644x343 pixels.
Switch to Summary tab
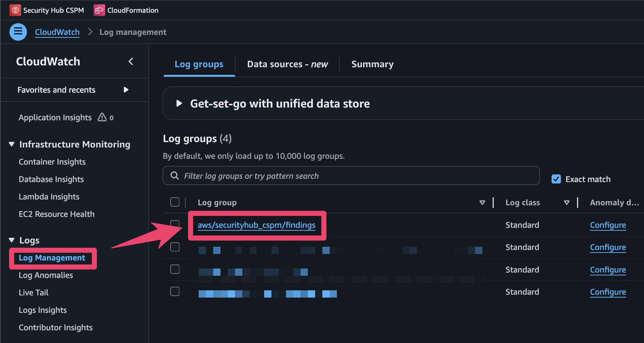pos(372,64)
